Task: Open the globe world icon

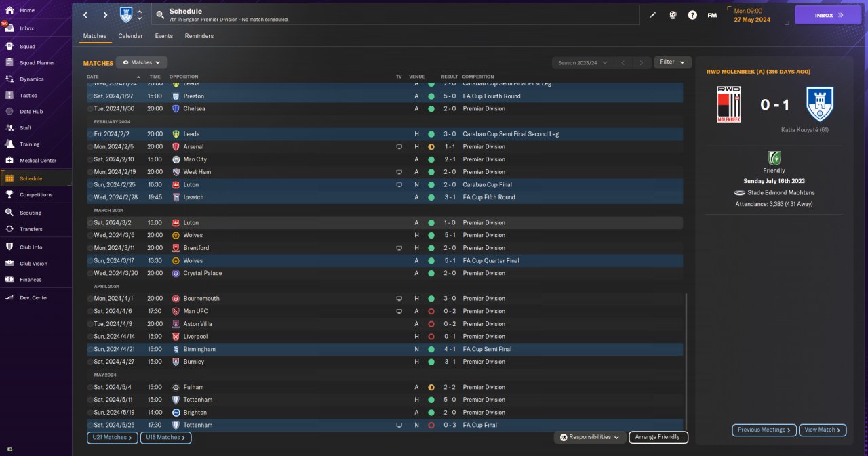Action: [673, 15]
